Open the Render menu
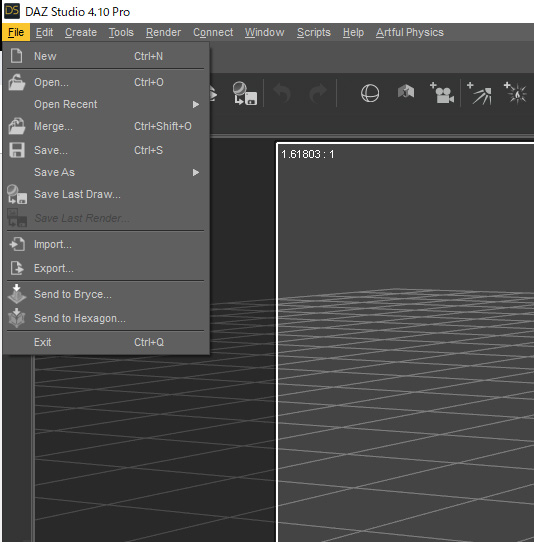 click(x=163, y=32)
